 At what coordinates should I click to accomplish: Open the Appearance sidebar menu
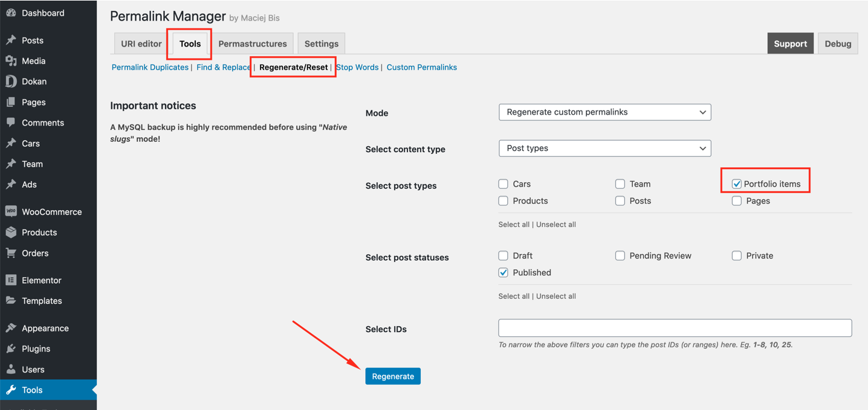pyautogui.click(x=48, y=328)
